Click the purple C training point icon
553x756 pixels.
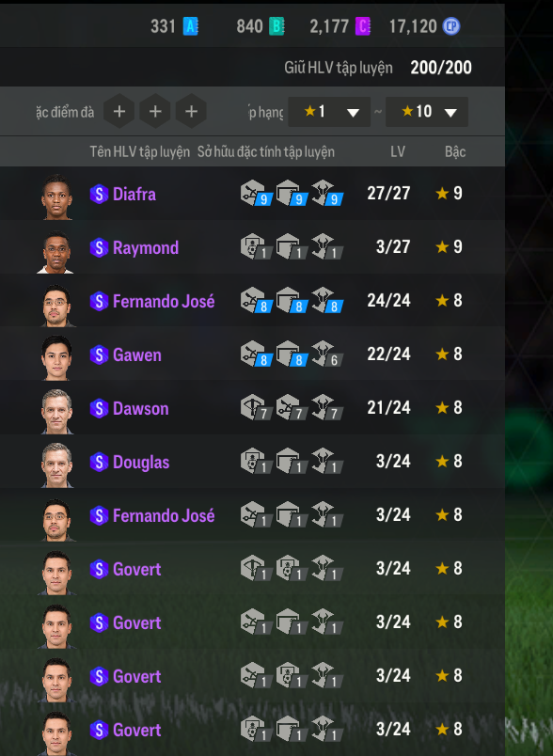(363, 26)
